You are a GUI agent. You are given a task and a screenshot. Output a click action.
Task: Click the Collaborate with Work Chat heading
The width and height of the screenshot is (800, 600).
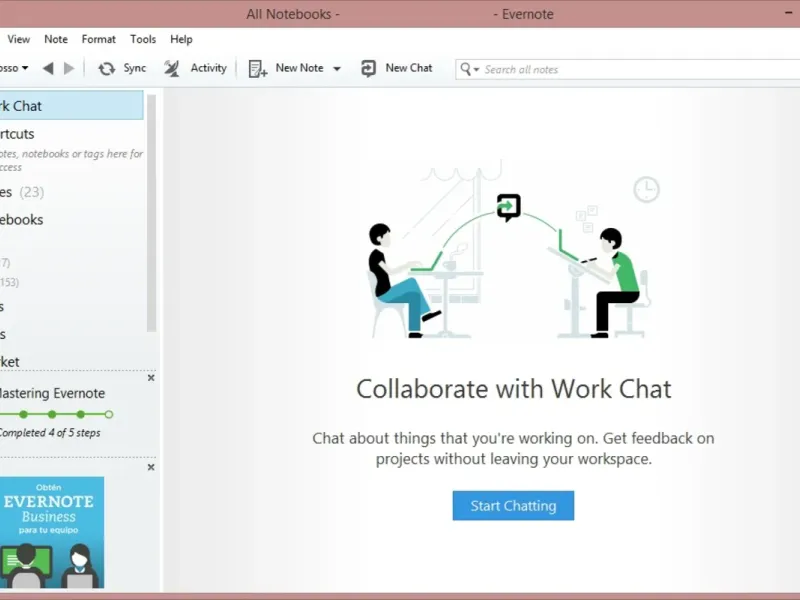pos(513,389)
